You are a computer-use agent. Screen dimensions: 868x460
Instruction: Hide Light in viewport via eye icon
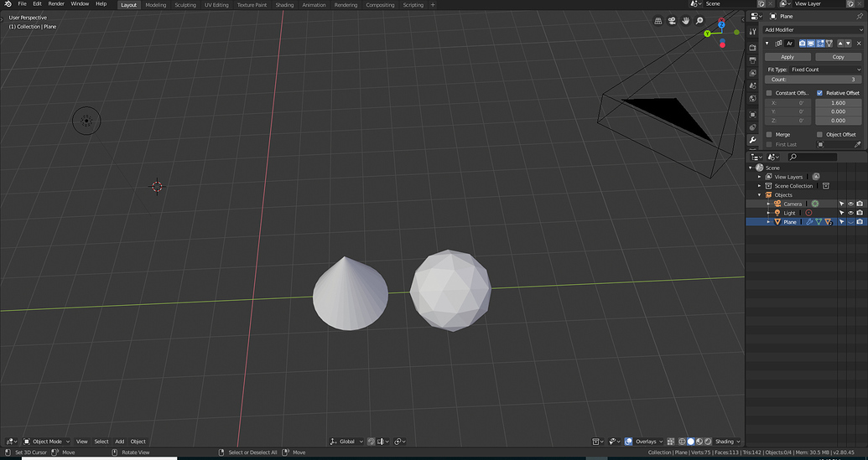(851, 212)
